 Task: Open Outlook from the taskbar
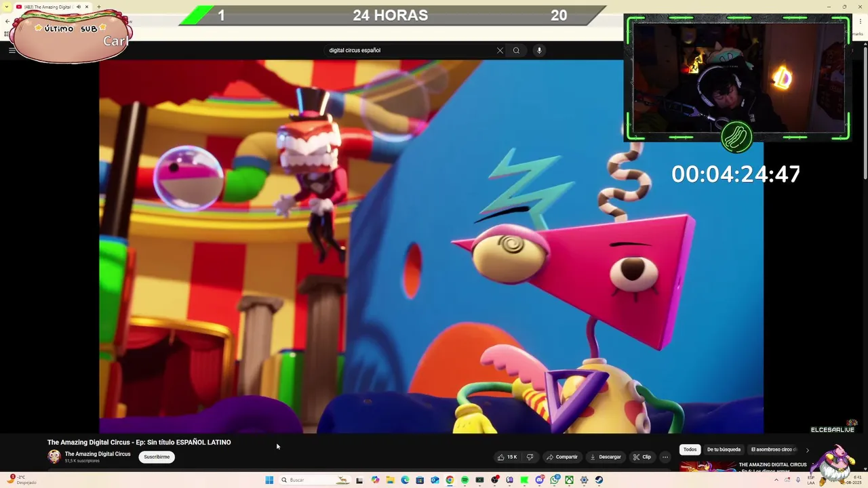click(x=435, y=480)
